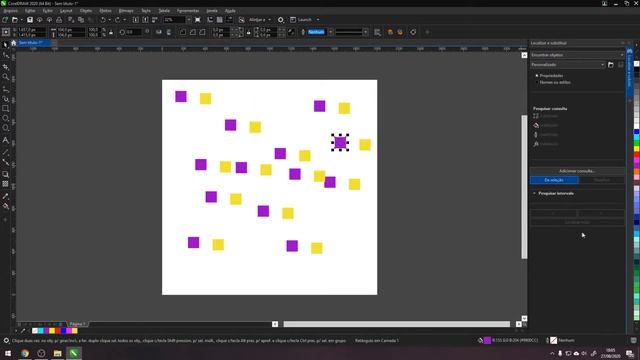This screenshot has width=640, height=360.
Task: Open the Personalizado preset dropdown
Action: [x=567, y=64]
